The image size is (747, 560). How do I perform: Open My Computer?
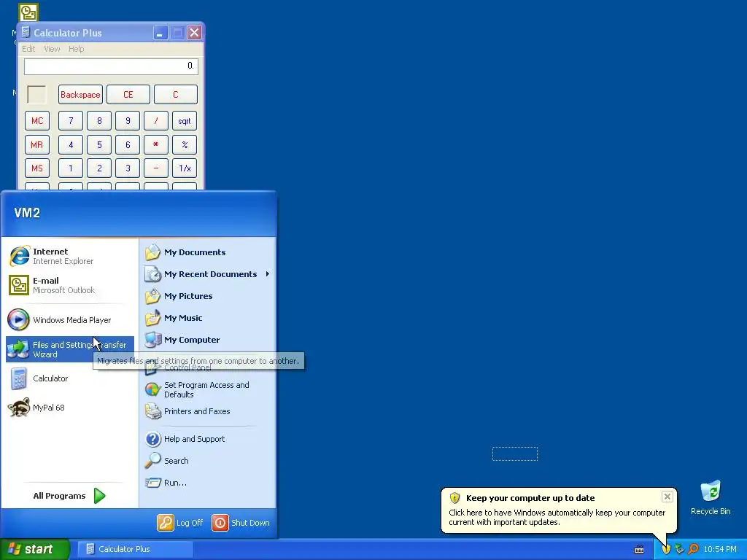208,340
